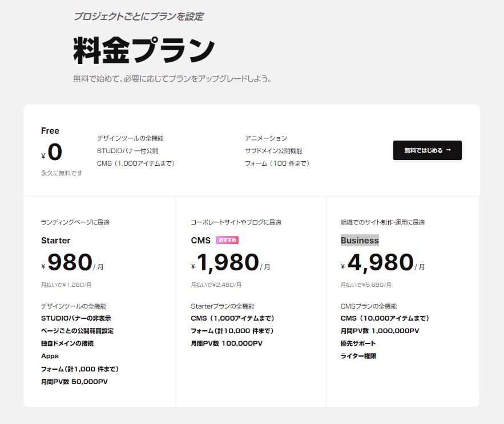504x424 pixels.
Task: Click 月間PV数 100,000PV feature
Action: pyautogui.click(x=227, y=343)
